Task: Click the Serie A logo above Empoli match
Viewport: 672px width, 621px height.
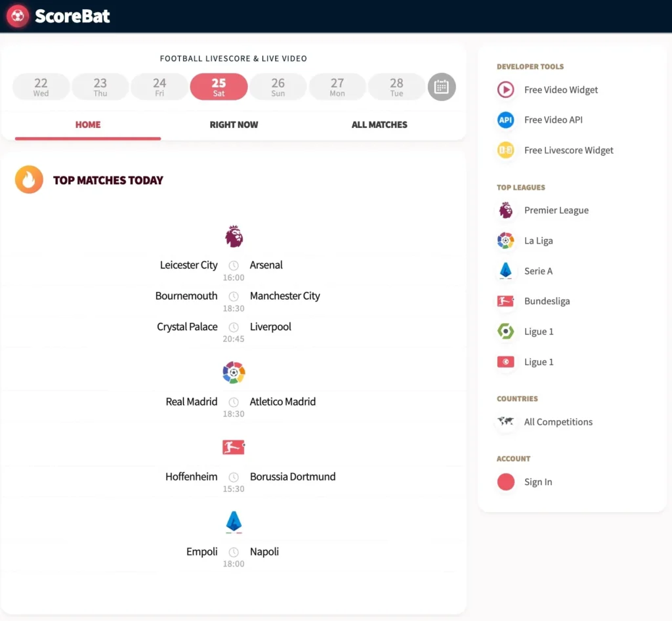Action: click(234, 522)
